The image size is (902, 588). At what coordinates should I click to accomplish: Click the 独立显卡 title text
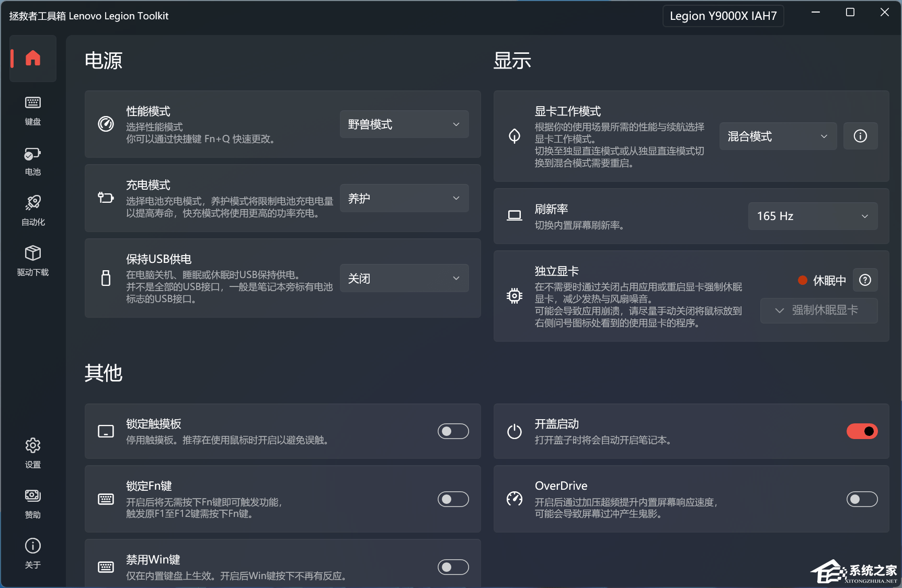pyautogui.click(x=557, y=271)
